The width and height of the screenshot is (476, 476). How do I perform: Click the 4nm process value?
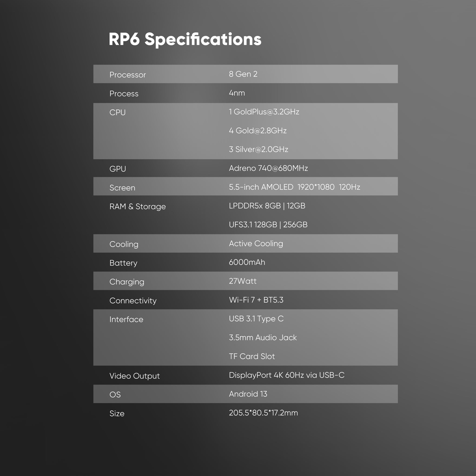(237, 93)
